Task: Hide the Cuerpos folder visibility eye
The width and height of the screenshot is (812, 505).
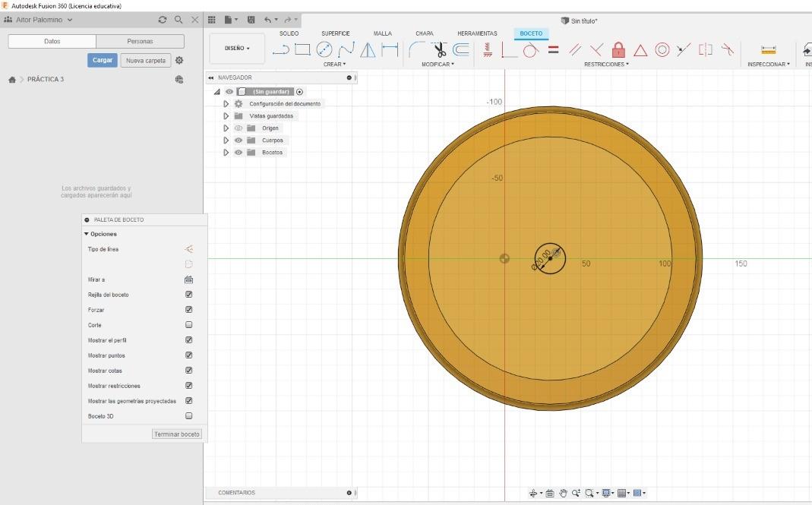Action: point(239,140)
